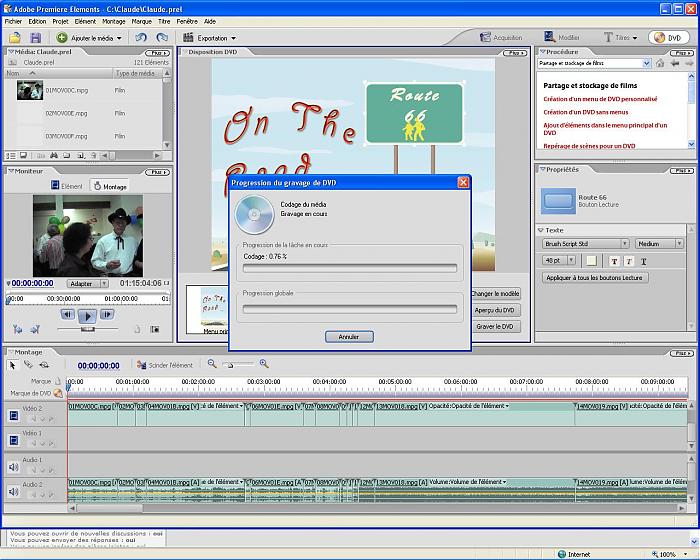Screen dimensions: 700x560
Task: Zoom in the timeline with plus magnifier
Action: coord(264,364)
